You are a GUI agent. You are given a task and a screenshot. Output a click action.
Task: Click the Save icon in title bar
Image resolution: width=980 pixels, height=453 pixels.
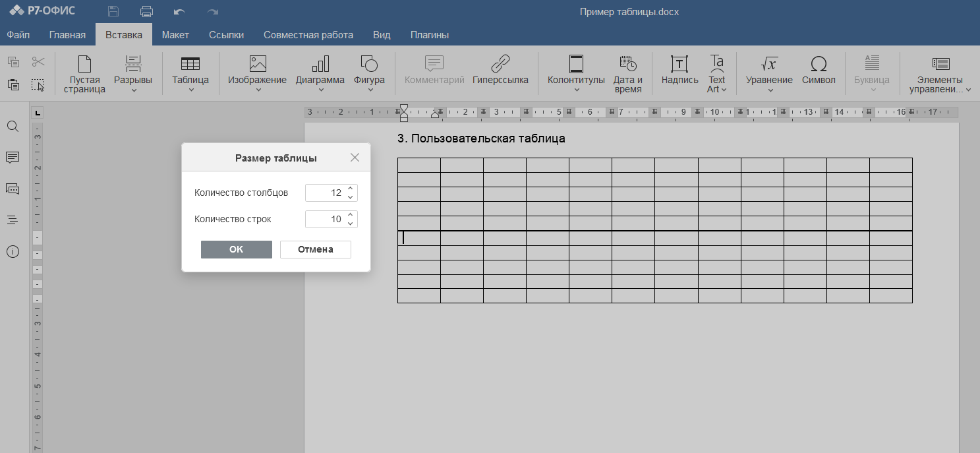pyautogui.click(x=113, y=12)
